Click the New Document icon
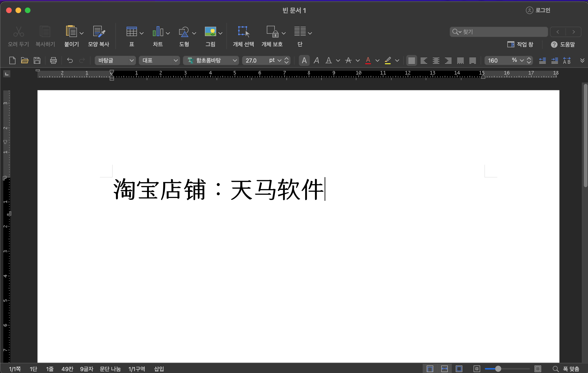The width and height of the screenshot is (588, 373). tap(12, 60)
